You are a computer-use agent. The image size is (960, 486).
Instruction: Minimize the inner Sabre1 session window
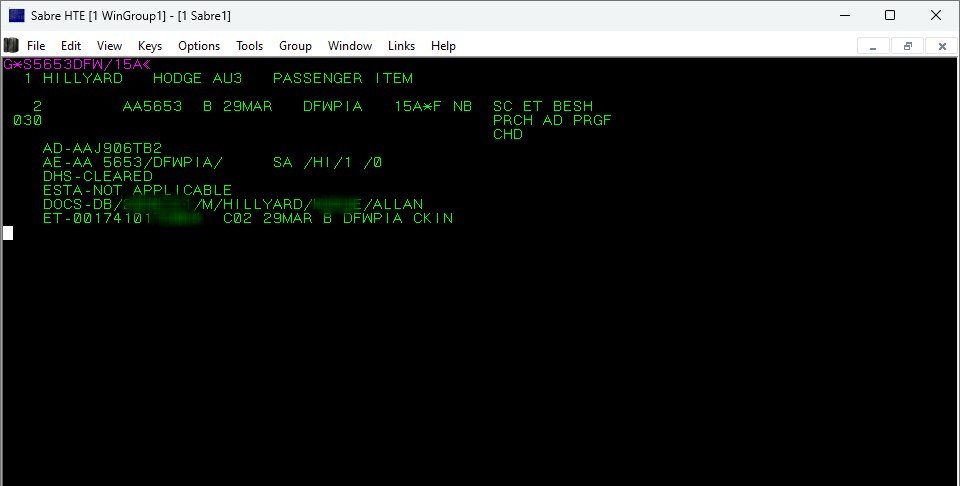click(874, 46)
